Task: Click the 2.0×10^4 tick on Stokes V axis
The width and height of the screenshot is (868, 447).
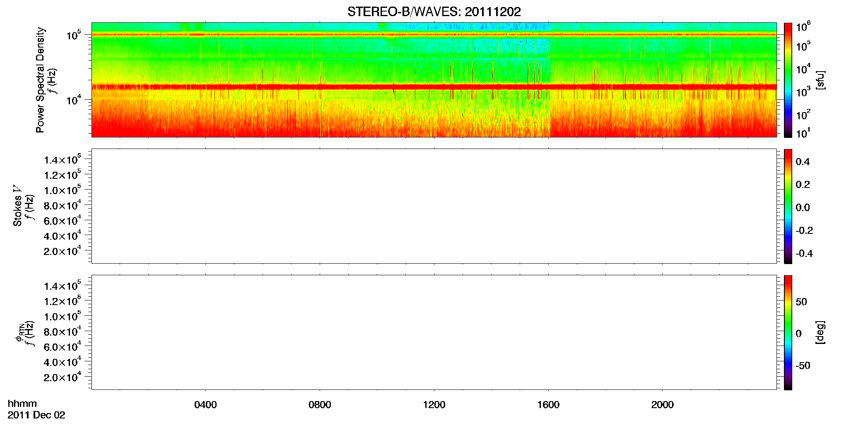Action: (x=62, y=251)
